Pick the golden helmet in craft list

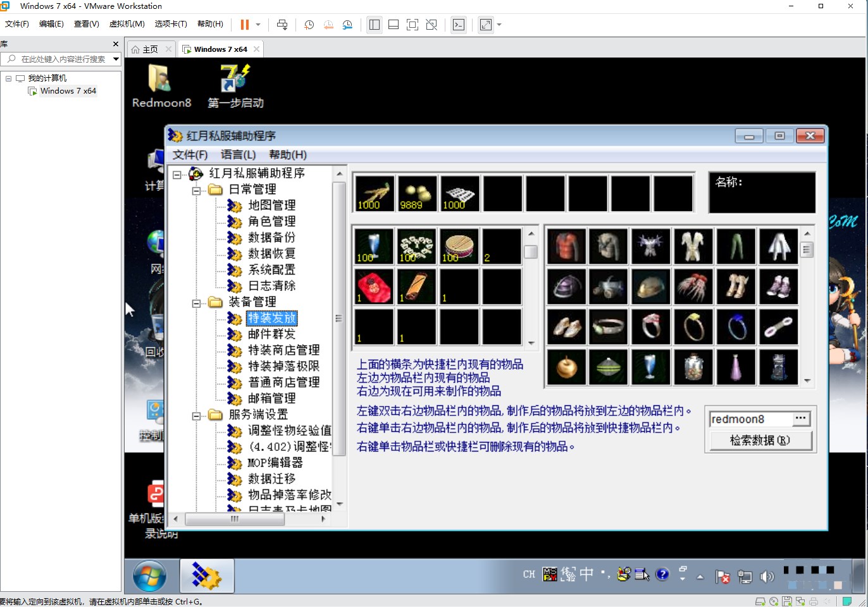pos(651,286)
